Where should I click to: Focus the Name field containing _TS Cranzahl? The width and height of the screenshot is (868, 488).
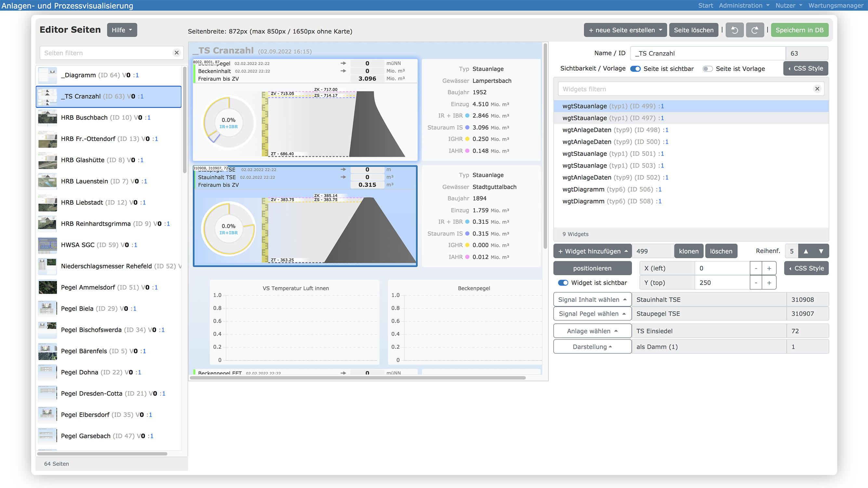pyautogui.click(x=708, y=53)
